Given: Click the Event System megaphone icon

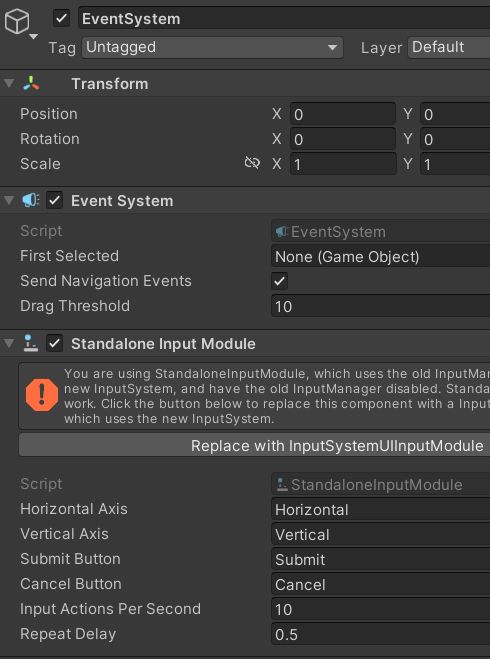Looking at the screenshot, I should coord(31,200).
